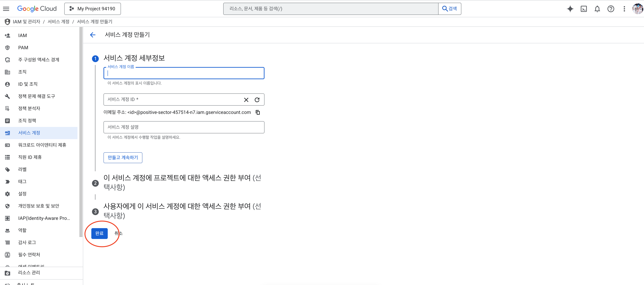Click the 설정 gear icon
Screen dimensions: 644x285
pyautogui.click(x=7, y=194)
